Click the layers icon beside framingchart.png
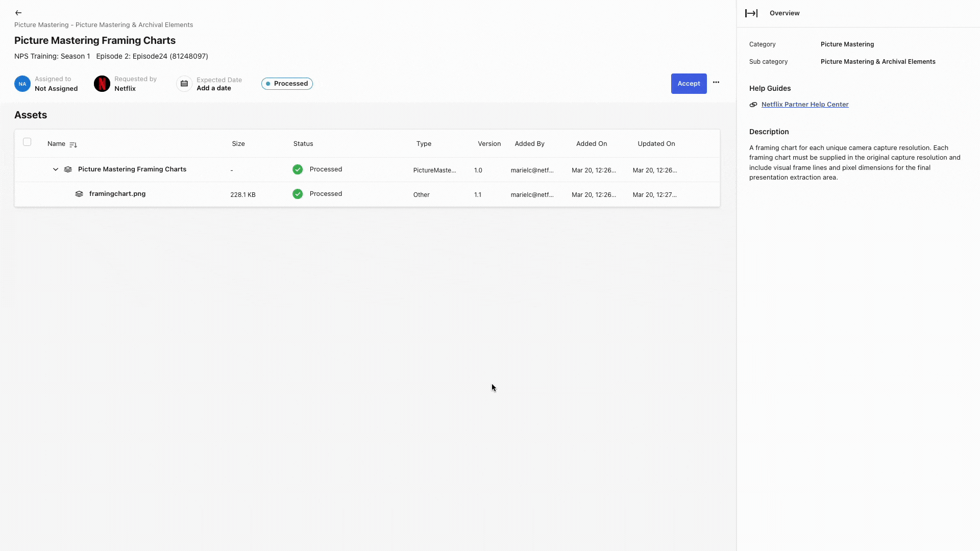The width and height of the screenshot is (980, 551). pos(79,194)
